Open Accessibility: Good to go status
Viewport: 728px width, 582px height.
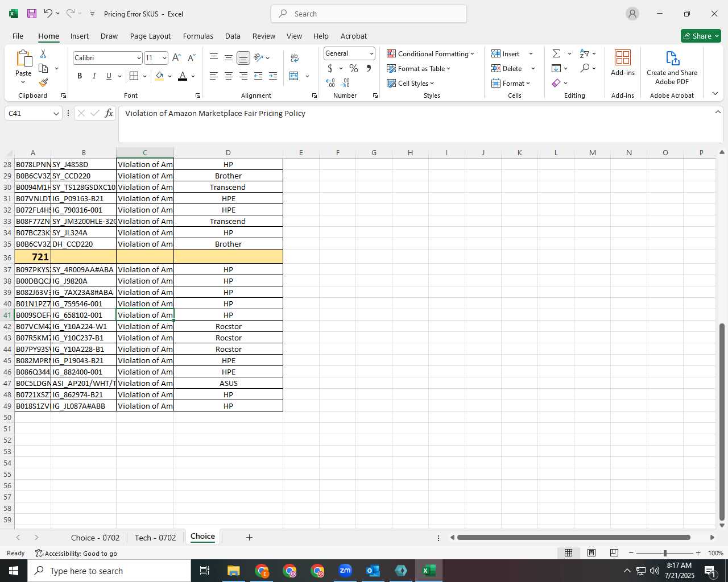pyautogui.click(x=76, y=553)
